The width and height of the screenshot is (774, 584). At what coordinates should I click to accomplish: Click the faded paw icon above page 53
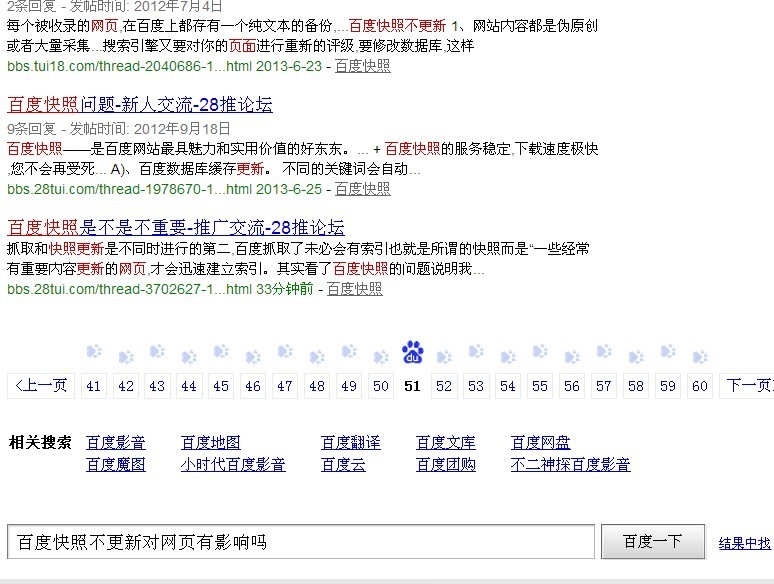(476, 351)
